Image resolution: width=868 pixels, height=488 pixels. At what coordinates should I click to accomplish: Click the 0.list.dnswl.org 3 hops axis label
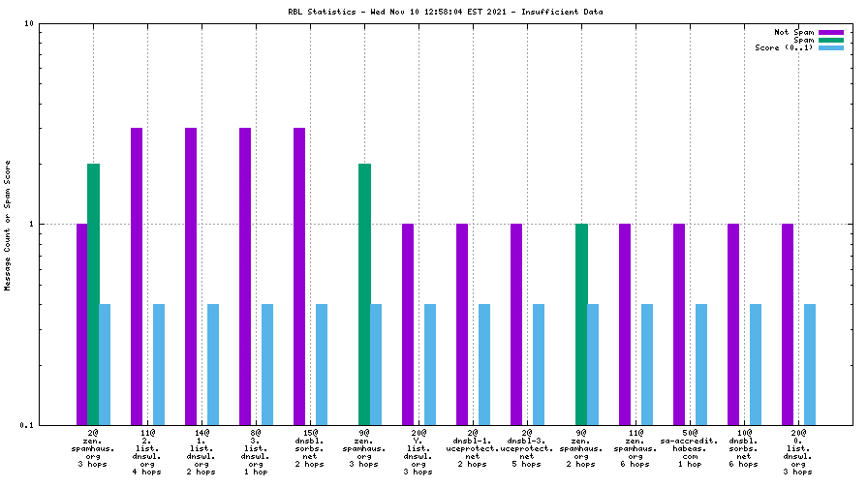[x=797, y=451]
